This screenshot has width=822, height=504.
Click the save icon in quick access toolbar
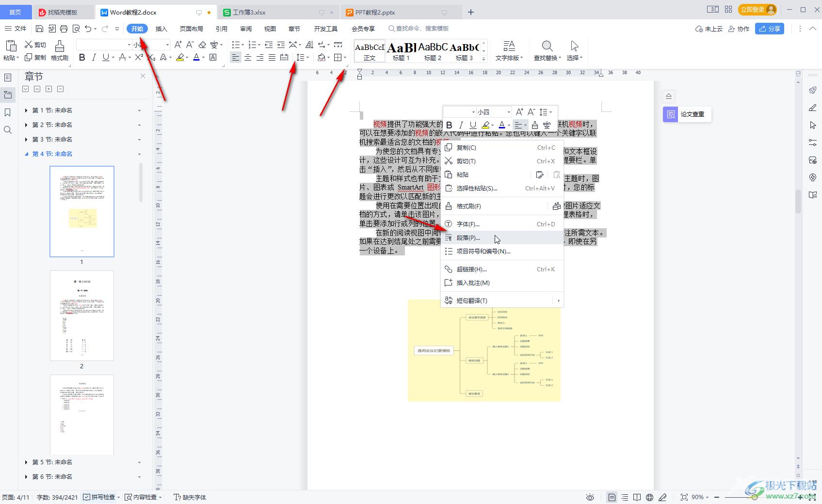coord(40,29)
